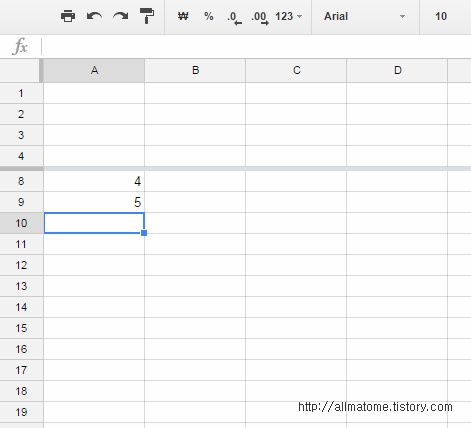Select row 13 header
The image size is (471, 428).
tap(21, 286)
